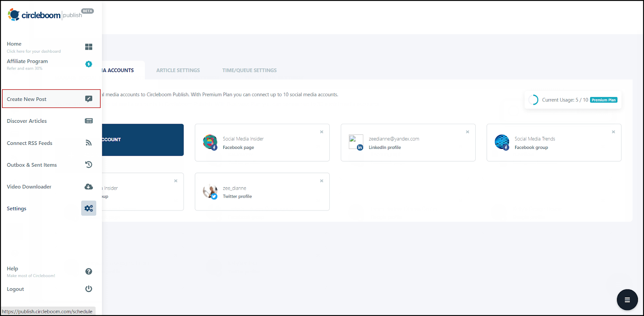The image size is (644, 316).
Task: Click the BETA badge beside logo
Action: tap(88, 11)
